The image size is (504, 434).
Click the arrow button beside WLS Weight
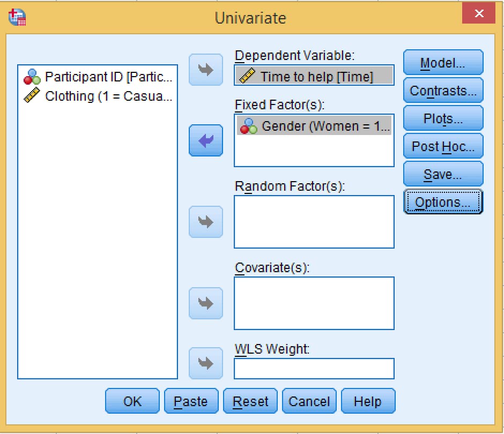(206, 363)
